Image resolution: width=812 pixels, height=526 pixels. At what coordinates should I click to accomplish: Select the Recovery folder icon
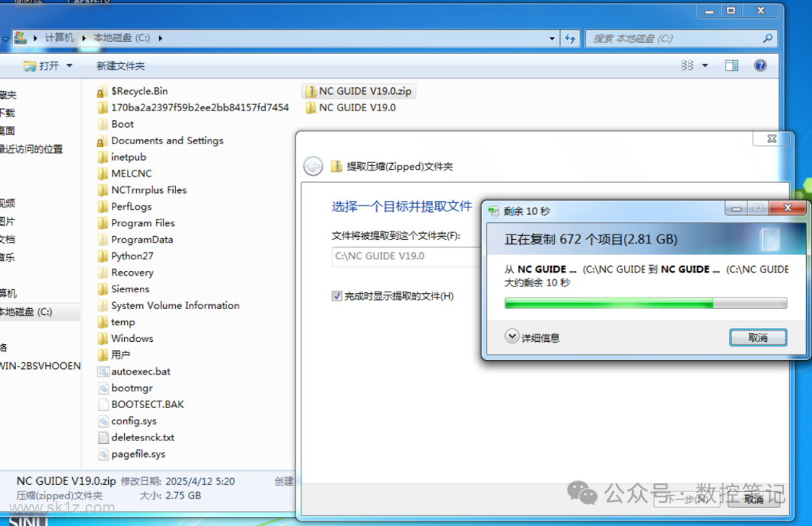click(x=102, y=273)
